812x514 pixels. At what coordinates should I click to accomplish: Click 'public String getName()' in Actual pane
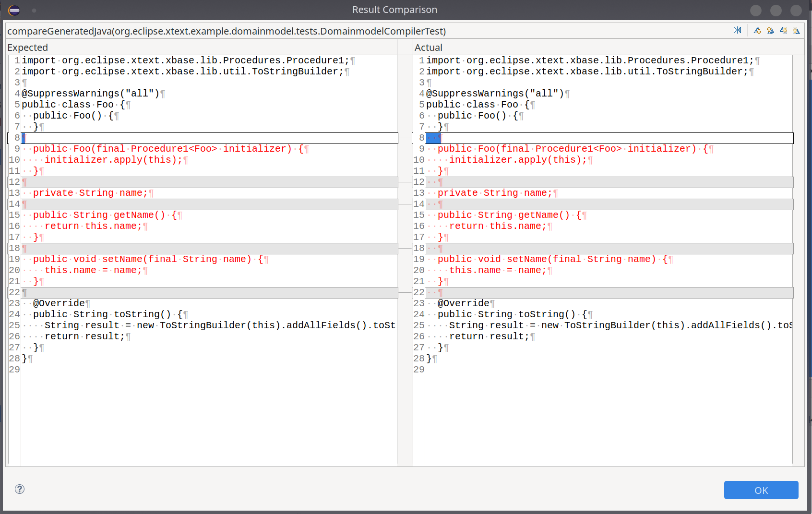pyautogui.click(x=503, y=215)
